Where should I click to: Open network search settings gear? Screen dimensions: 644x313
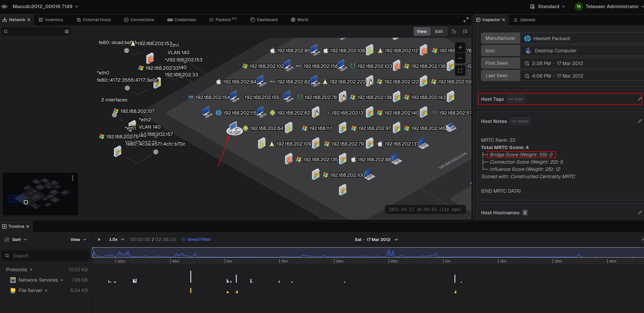67,32
